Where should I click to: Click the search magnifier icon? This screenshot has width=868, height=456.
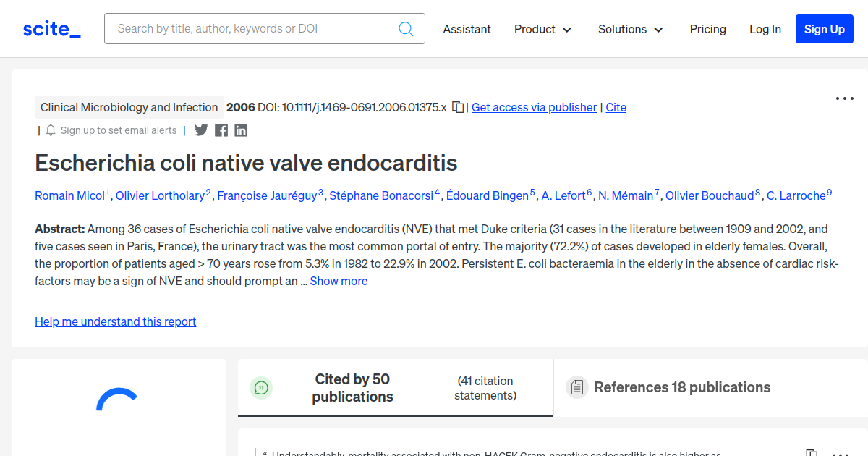[x=406, y=29]
